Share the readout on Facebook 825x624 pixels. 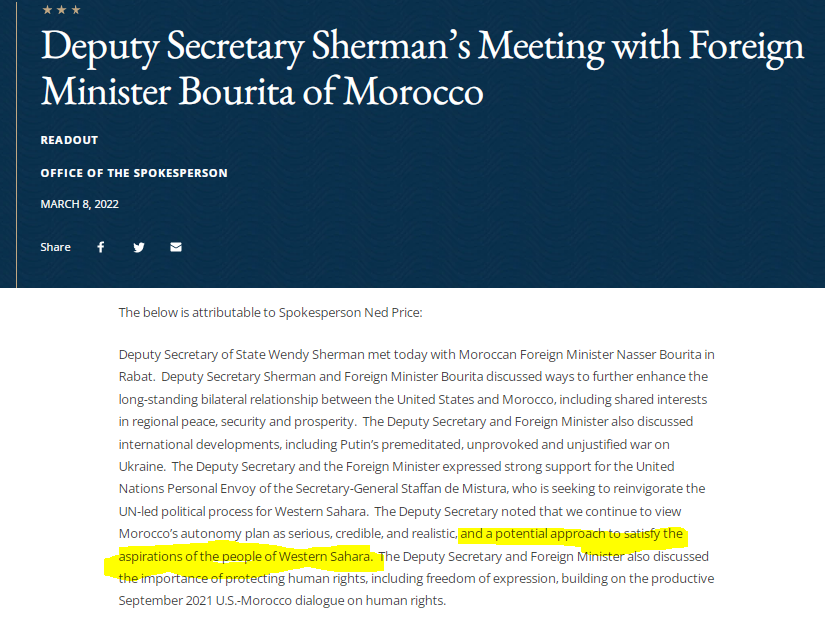point(101,247)
